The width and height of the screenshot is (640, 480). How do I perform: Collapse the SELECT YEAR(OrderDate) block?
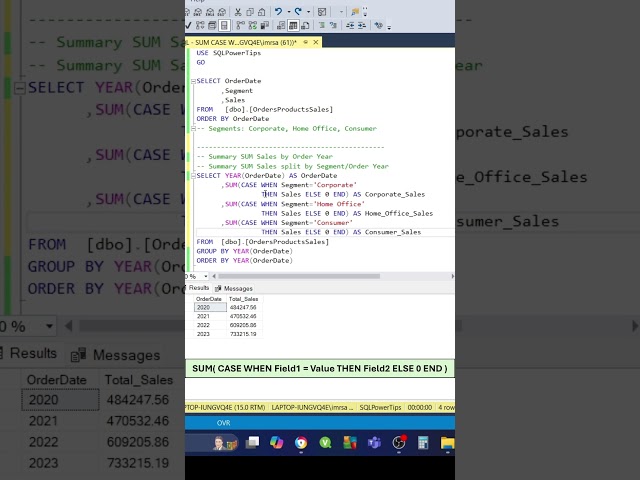[193, 176]
